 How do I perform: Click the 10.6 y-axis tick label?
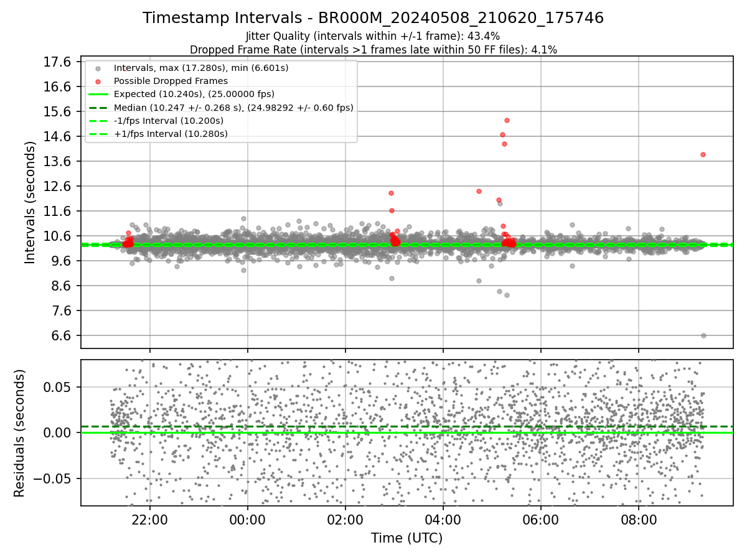[59, 236]
